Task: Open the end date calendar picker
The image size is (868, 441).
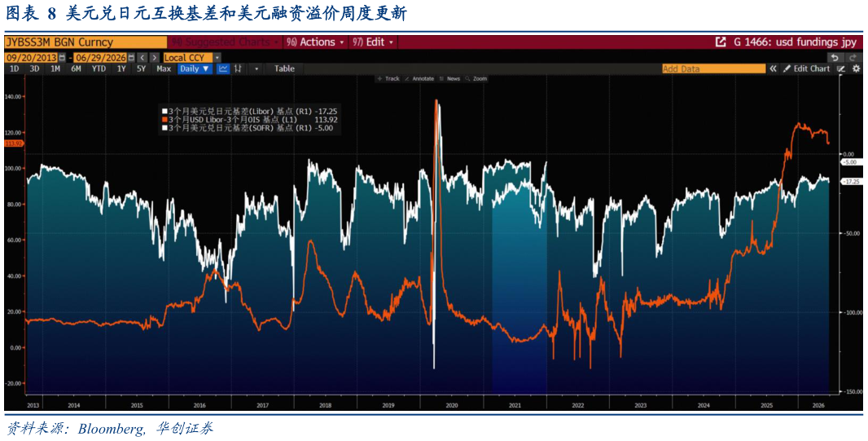Action: [130, 58]
